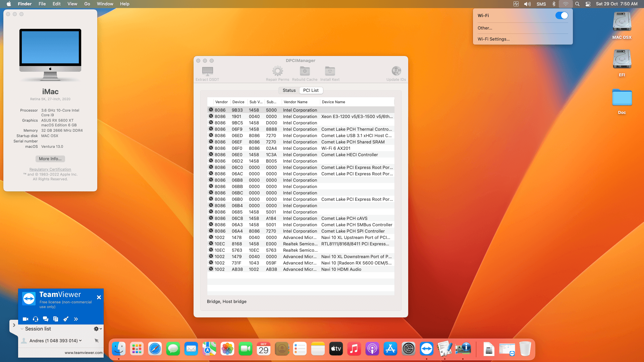This screenshot has height=362, width=644.
Task: Open Finder from the Dock
Action: point(119,349)
